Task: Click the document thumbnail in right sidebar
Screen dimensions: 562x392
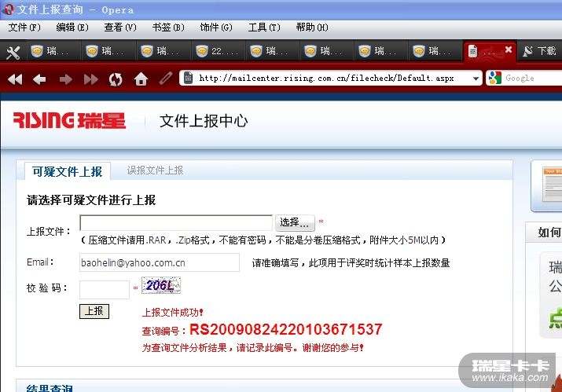Action: pyautogui.click(x=553, y=184)
